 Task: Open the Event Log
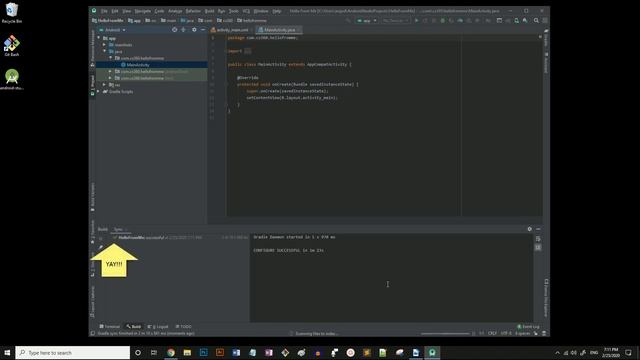[x=528, y=327]
